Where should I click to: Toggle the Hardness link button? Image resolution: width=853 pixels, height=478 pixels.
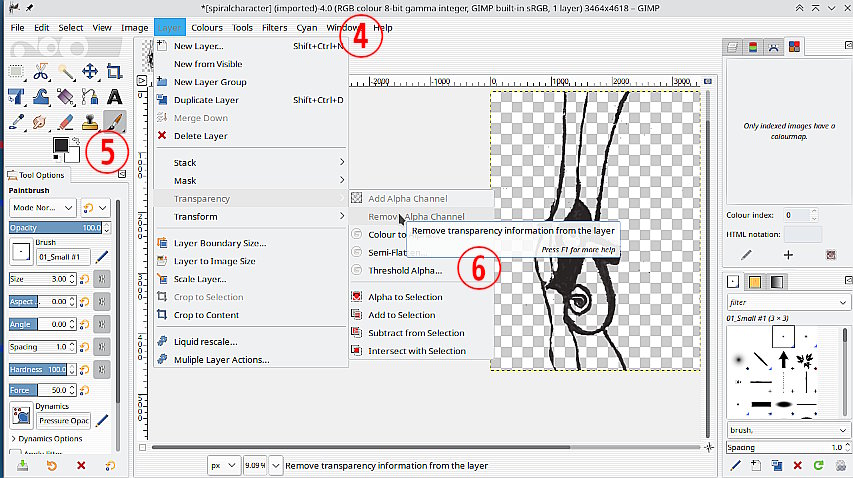(102, 369)
